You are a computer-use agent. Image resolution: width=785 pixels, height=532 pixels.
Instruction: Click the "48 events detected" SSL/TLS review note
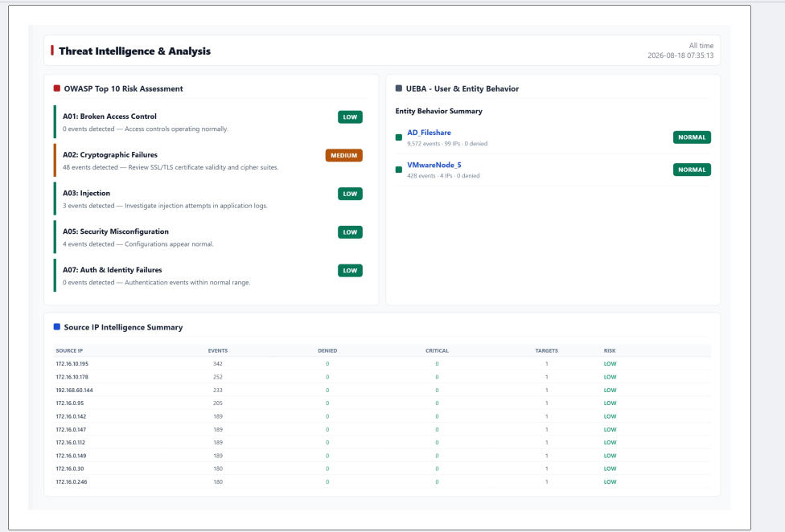[171, 167]
